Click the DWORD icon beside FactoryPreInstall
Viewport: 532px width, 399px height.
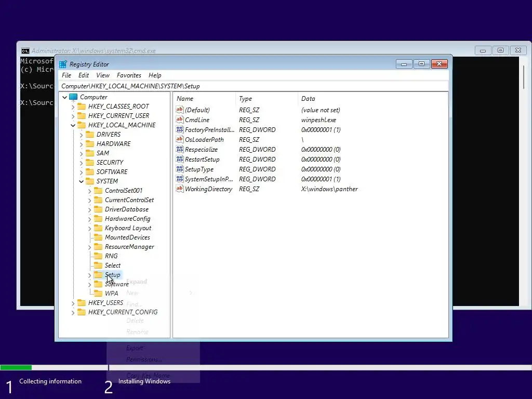tap(179, 129)
